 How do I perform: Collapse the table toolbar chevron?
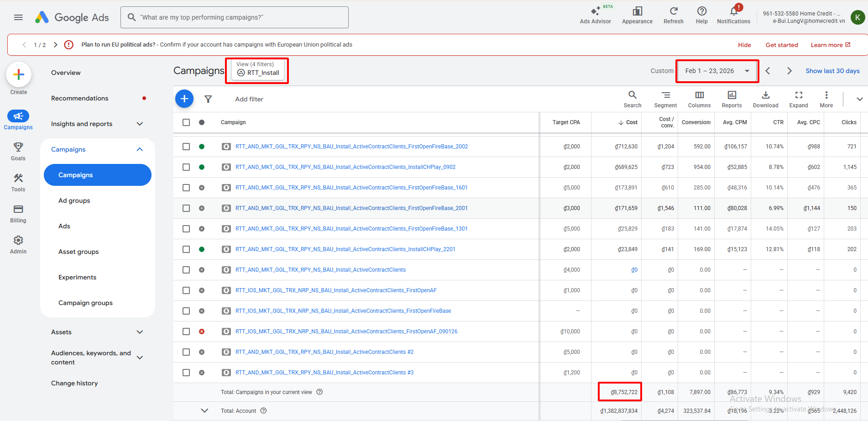pyautogui.click(x=859, y=99)
